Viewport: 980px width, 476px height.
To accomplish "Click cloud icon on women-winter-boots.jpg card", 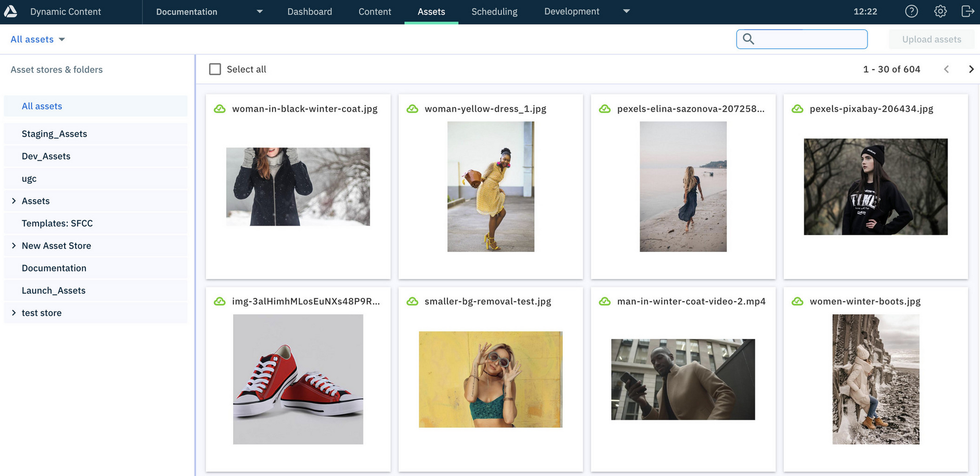I will point(797,301).
